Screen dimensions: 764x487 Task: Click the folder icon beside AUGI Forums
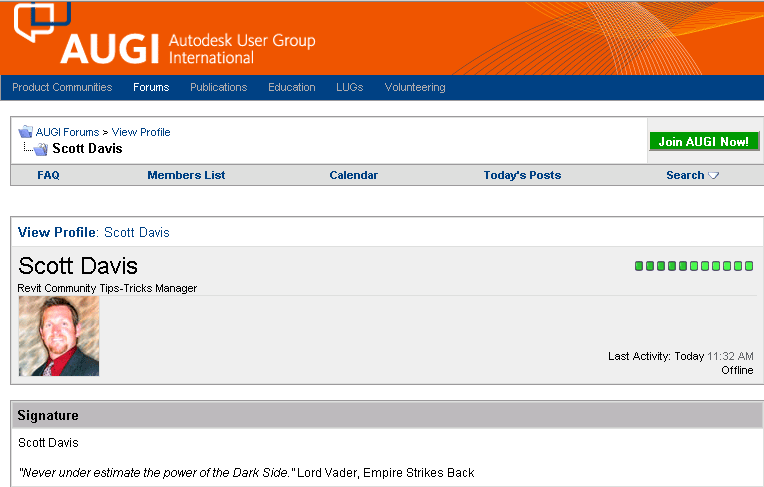click(x=25, y=132)
